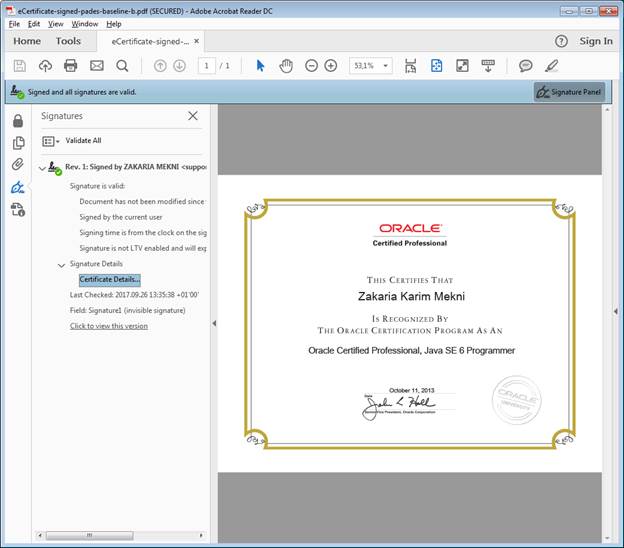Close the Signatures pane with X
624x548 pixels.
coord(193,116)
